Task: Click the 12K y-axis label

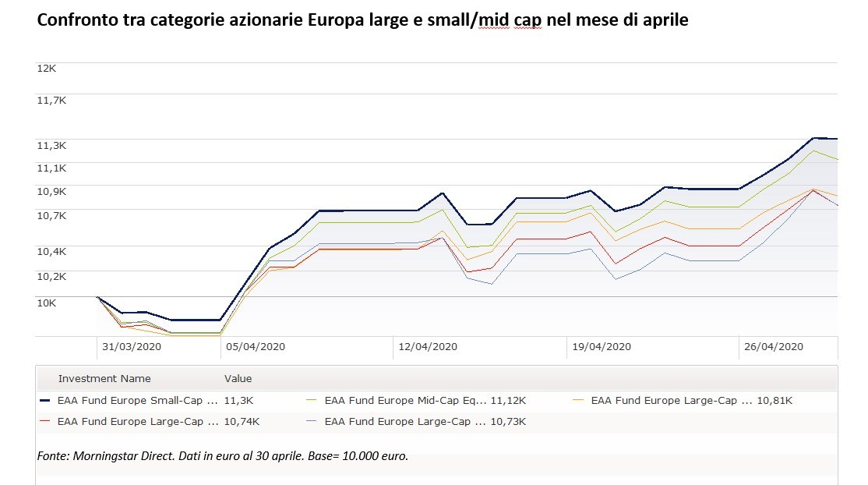Action: click(47, 68)
